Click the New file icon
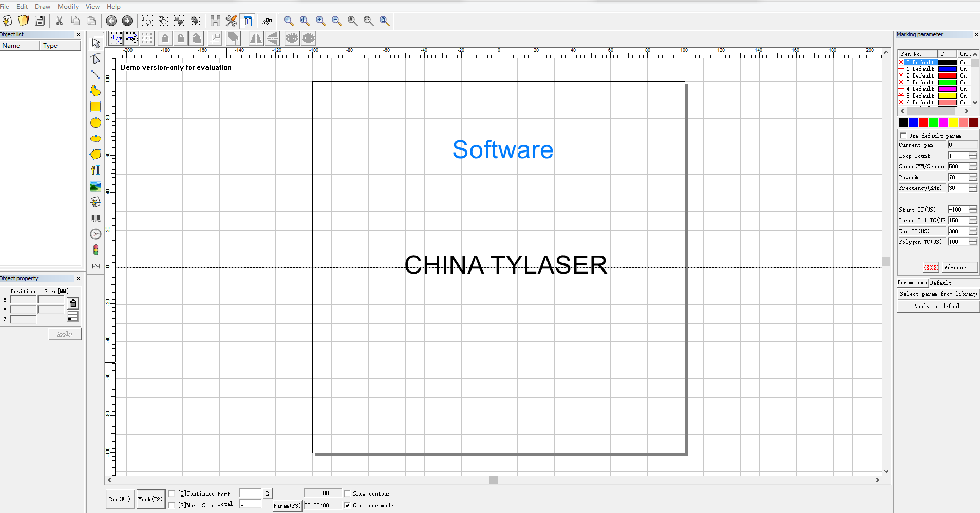The height and width of the screenshot is (513, 980). pyautogui.click(x=7, y=21)
